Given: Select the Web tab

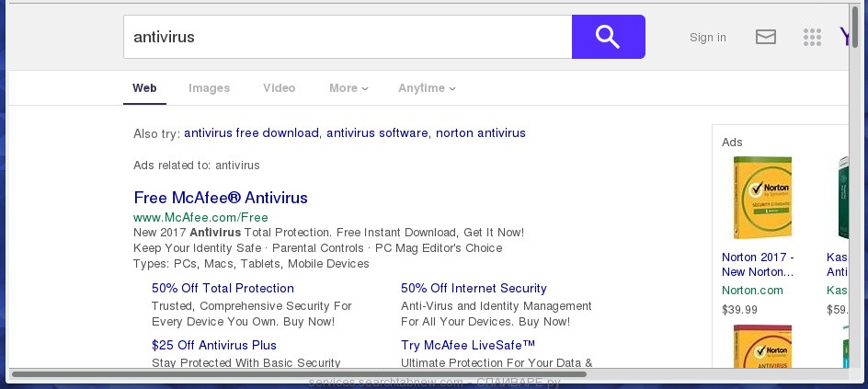Looking at the screenshot, I should (x=144, y=88).
